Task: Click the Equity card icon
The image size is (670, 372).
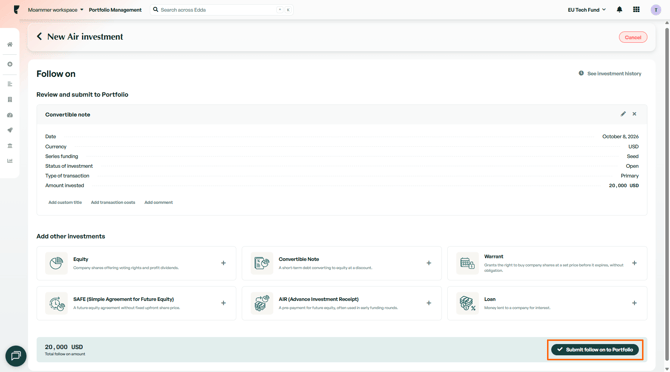Action: [x=56, y=263]
